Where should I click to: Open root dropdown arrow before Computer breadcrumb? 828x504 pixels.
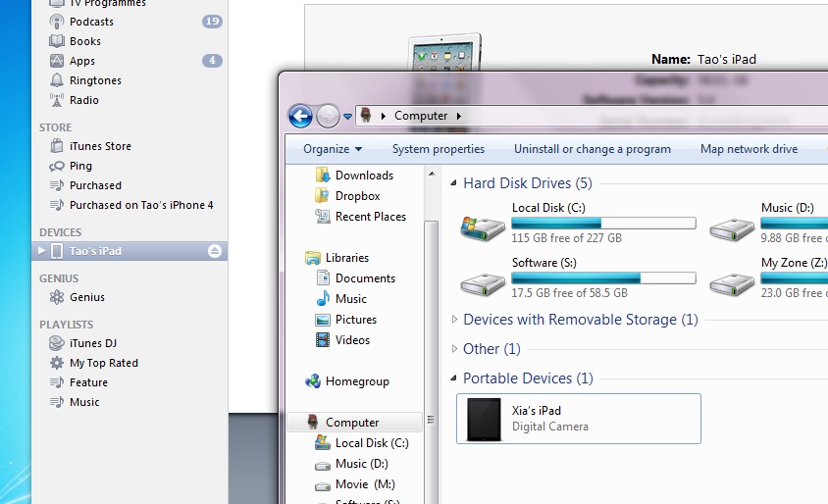(384, 116)
